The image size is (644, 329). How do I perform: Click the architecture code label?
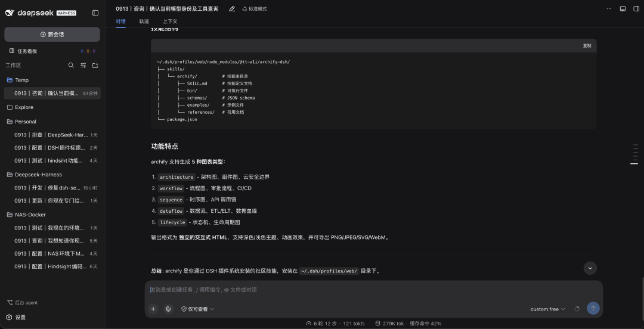click(177, 177)
